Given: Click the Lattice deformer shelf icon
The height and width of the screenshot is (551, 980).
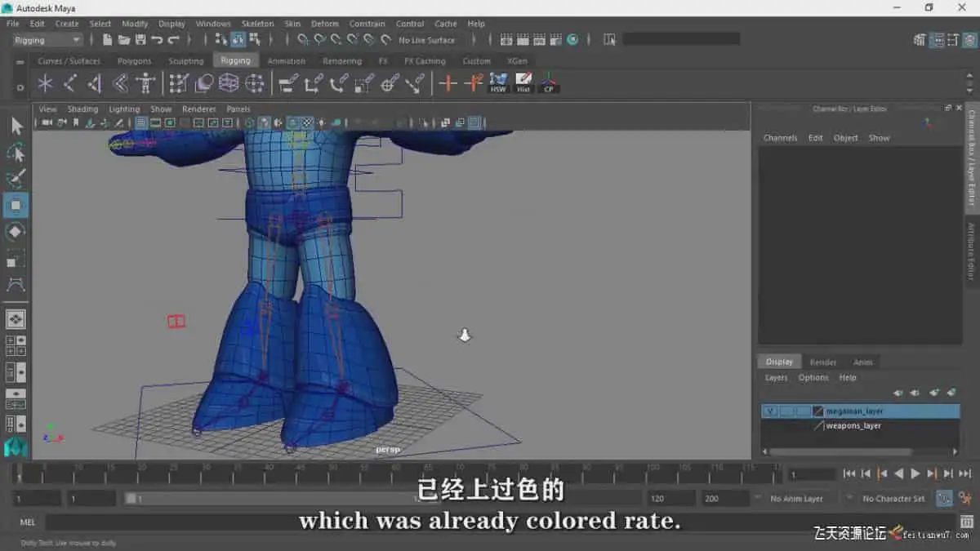Looking at the screenshot, I should click(x=229, y=82).
